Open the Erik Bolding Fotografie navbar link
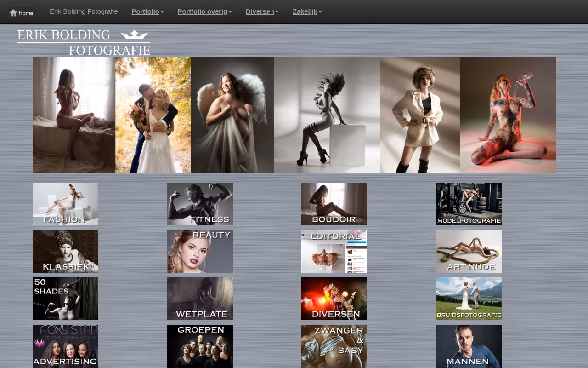Viewport: 588px width, 368px height. click(x=84, y=11)
